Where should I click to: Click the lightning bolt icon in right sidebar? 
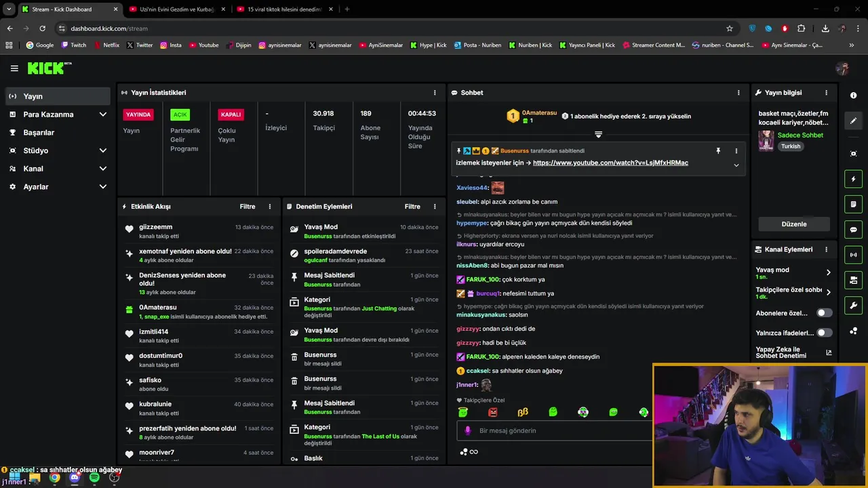click(853, 179)
